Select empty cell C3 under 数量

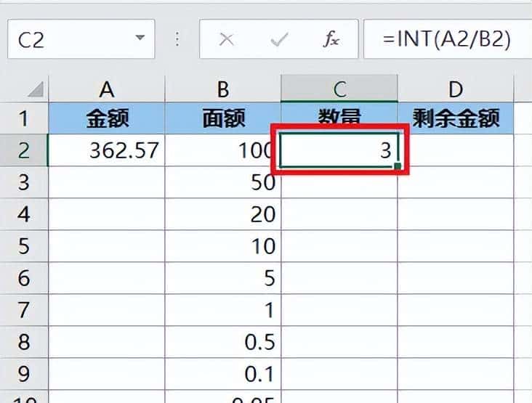pyautogui.click(x=339, y=182)
